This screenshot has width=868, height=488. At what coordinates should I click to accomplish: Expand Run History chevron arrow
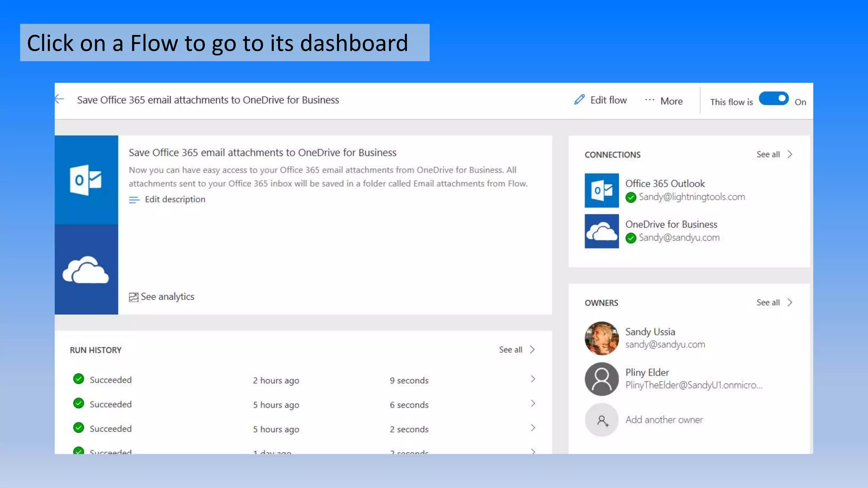point(532,349)
